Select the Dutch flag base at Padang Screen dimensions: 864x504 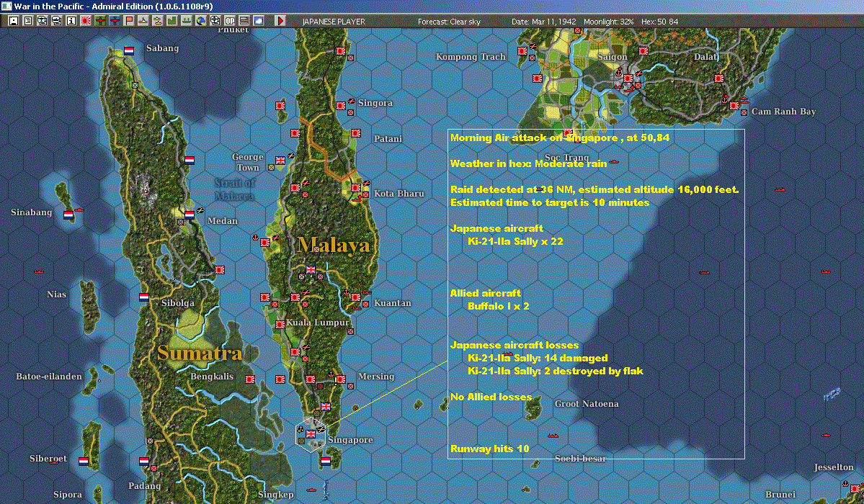(144, 461)
